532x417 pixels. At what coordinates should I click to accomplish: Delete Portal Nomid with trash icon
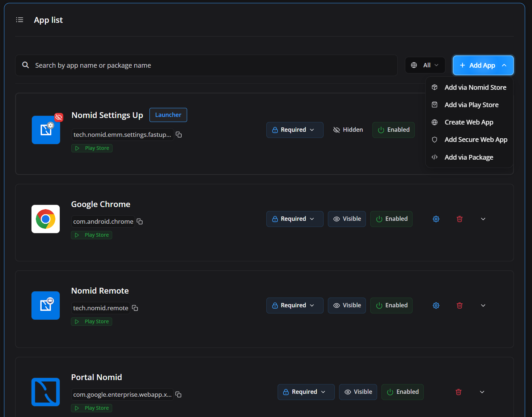click(459, 392)
